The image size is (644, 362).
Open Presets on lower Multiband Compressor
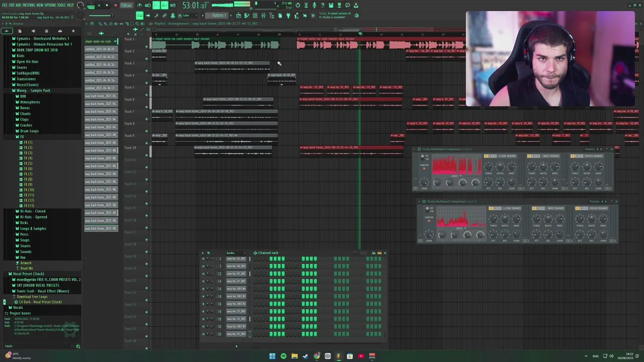tap(594, 201)
